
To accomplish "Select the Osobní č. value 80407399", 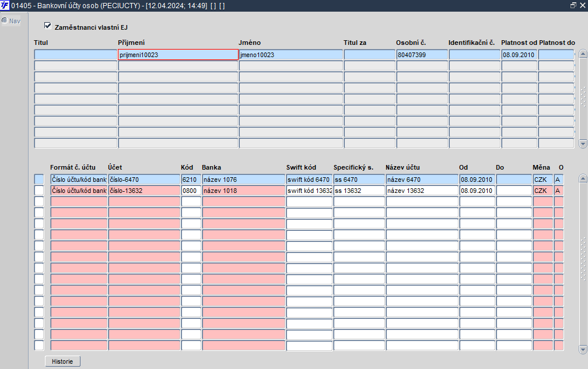I will pos(422,55).
